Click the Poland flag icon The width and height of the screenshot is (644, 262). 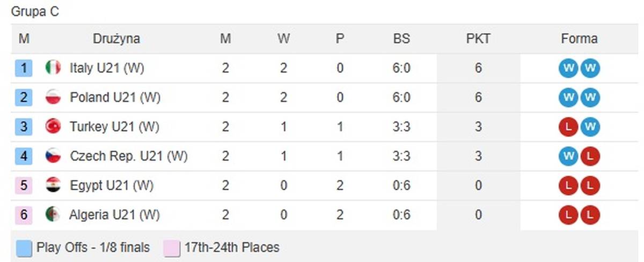point(53,98)
